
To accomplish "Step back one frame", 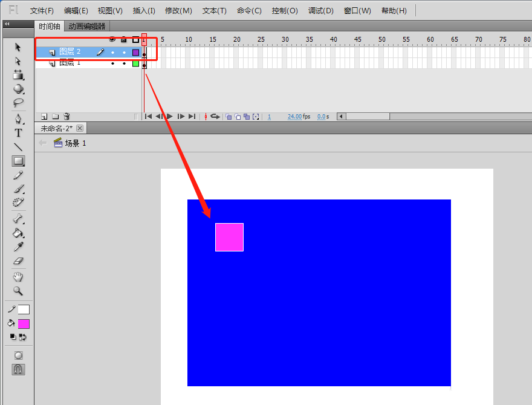I will pos(159,116).
